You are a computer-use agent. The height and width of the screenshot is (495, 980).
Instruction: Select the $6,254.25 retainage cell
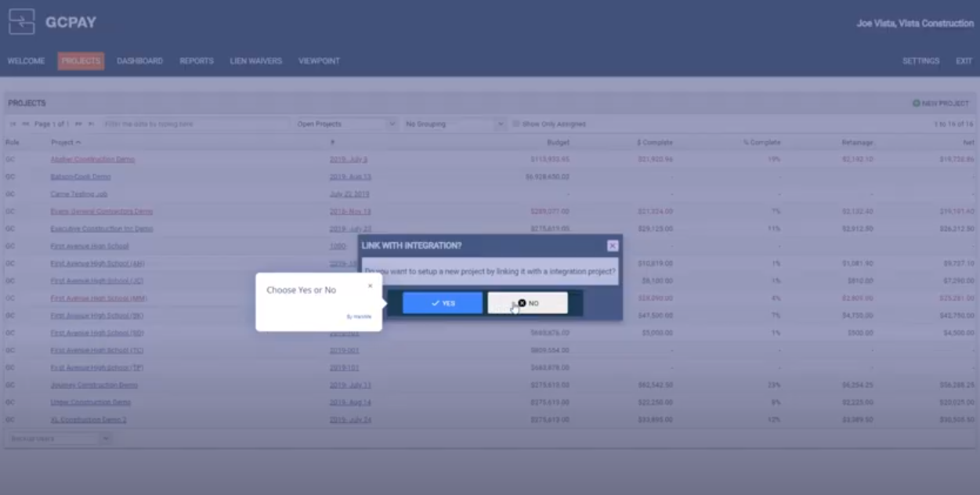click(857, 385)
